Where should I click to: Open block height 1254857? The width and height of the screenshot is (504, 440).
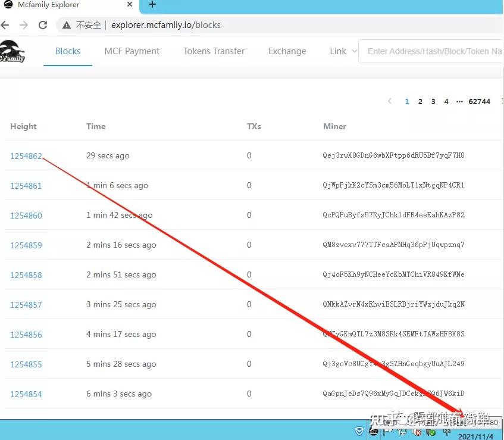coord(26,305)
